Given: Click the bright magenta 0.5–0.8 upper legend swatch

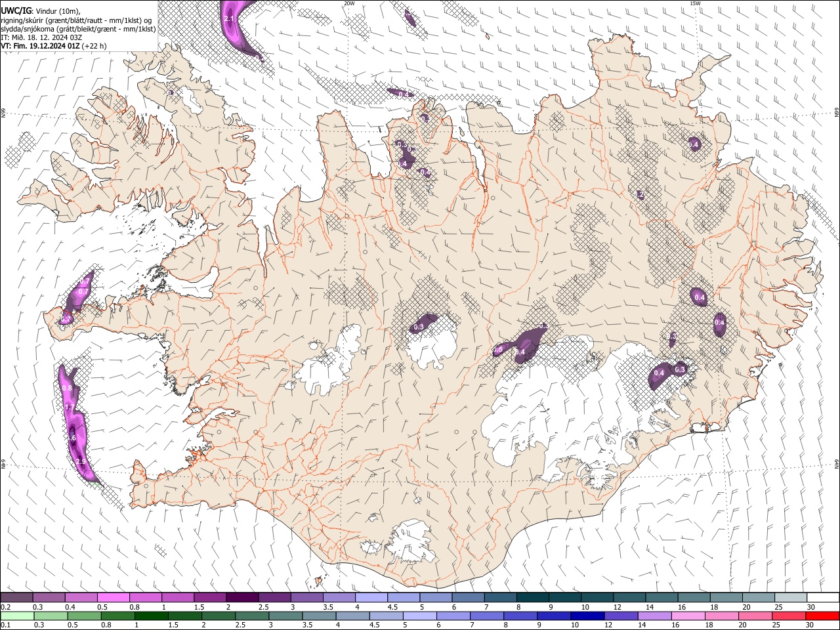Looking at the screenshot, I should pyautogui.click(x=113, y=598).
